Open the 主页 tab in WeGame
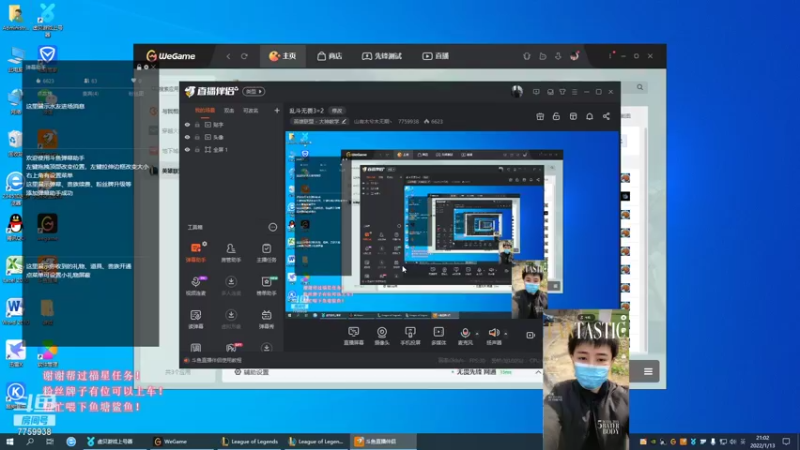 coord(283,56)
